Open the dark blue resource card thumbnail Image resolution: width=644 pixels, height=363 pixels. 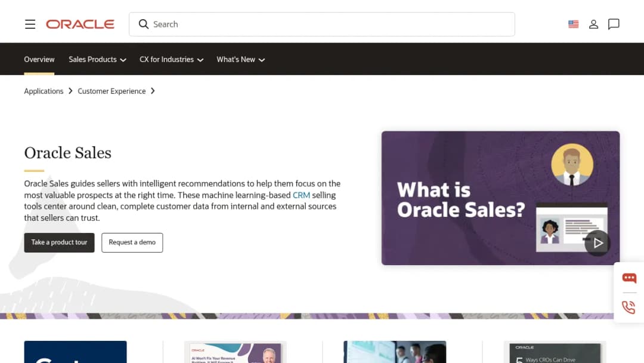(75, 352)
